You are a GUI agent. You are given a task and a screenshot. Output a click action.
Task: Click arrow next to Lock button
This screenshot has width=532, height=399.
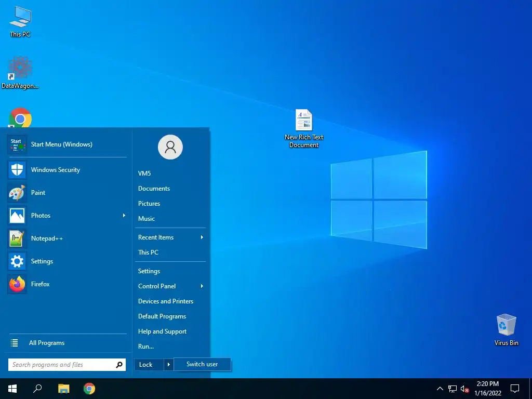click(x=169, y=365)
